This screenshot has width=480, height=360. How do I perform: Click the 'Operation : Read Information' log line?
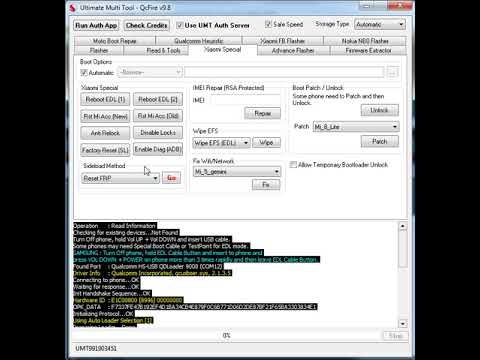[x=115, y=226]
